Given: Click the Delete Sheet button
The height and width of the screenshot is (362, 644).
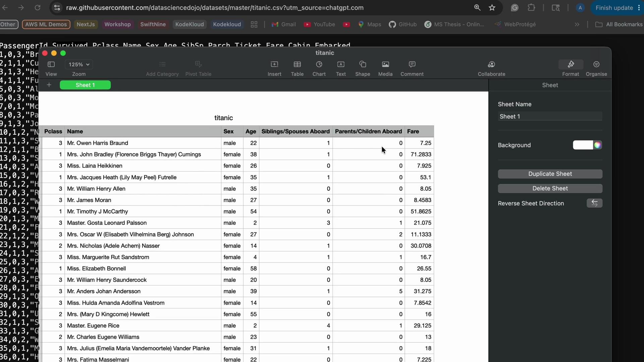Looking at the screenshot, I should [x=550, y=188].
